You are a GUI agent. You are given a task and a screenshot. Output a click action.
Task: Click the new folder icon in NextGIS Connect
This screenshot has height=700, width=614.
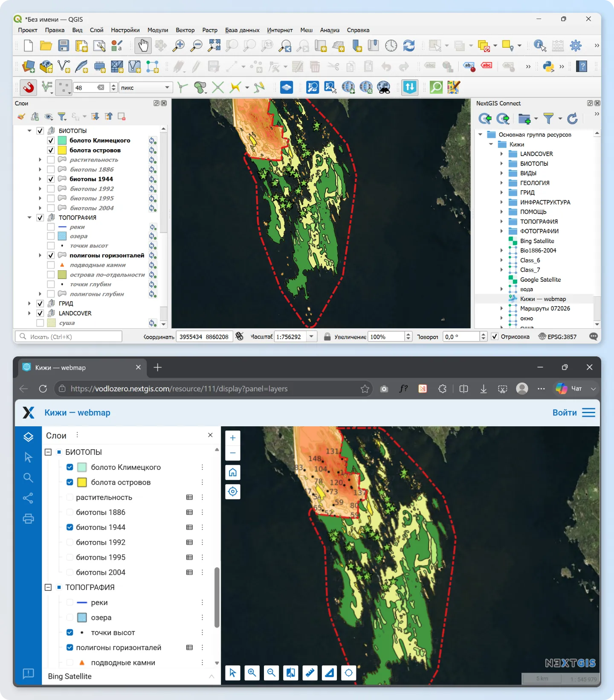tap(524, 119)
